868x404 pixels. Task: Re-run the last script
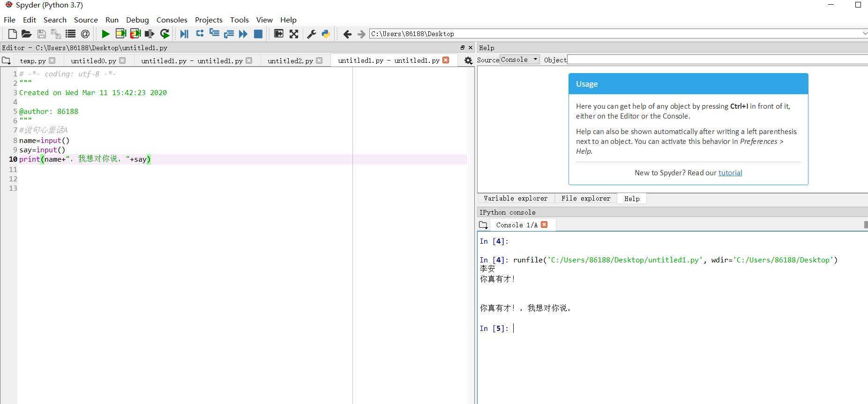[165, 34]
